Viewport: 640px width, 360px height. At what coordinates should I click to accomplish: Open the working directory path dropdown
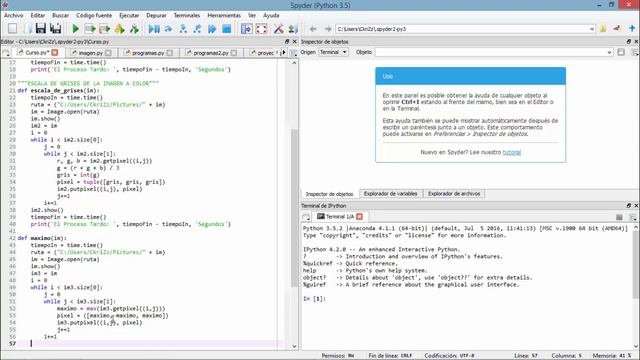pos(592,29)
